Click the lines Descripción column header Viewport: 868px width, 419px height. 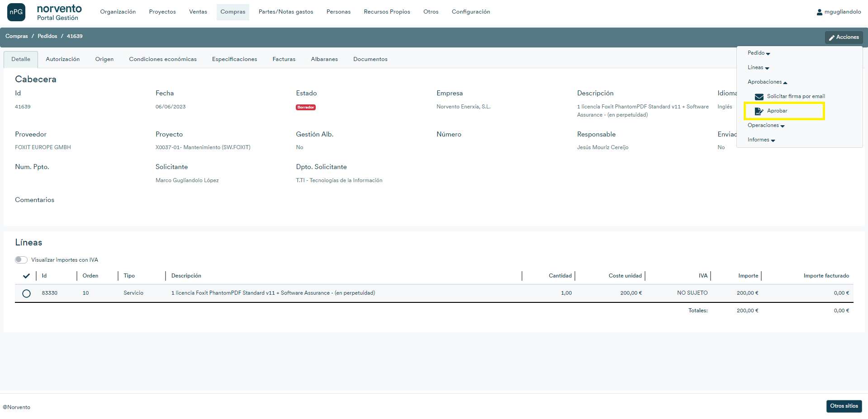click(186, 276)
